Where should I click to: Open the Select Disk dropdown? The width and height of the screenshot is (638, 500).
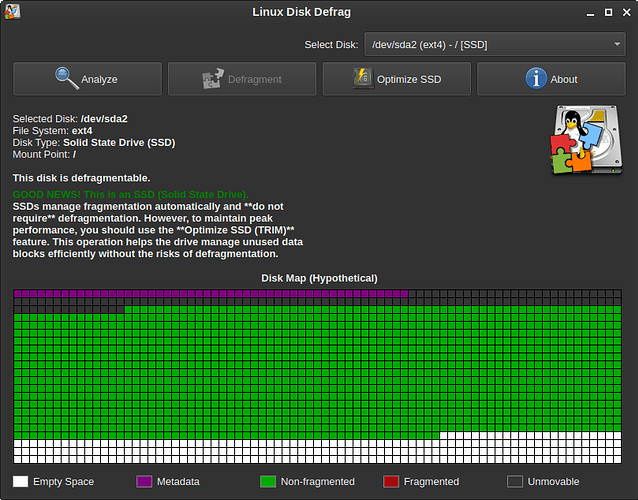494,45
